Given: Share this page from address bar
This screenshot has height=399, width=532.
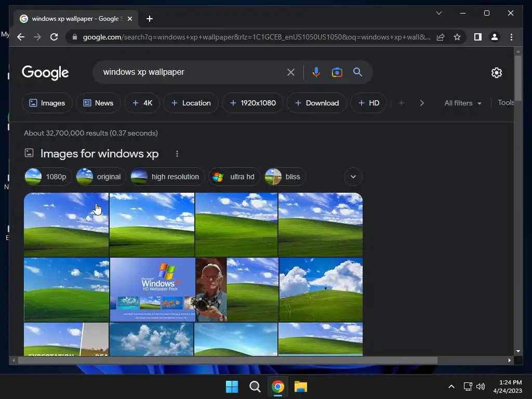Looking at the screenshot, I should point(441,37).
